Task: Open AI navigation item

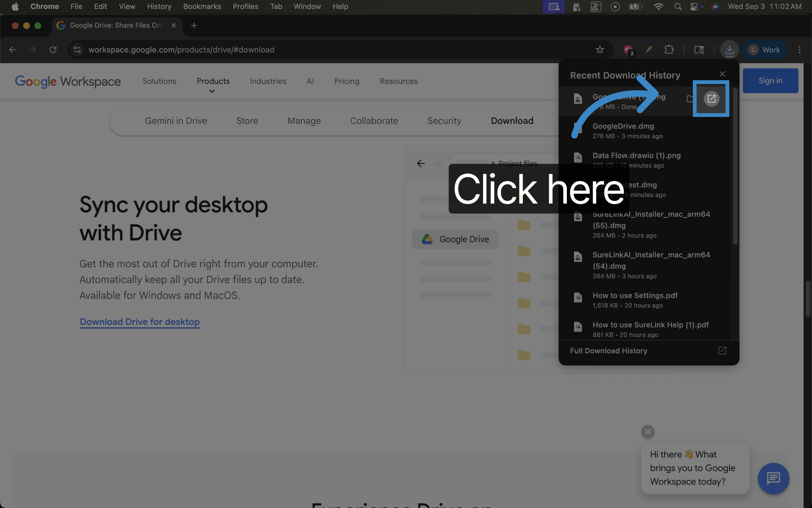Action: (x=310, y=81)
